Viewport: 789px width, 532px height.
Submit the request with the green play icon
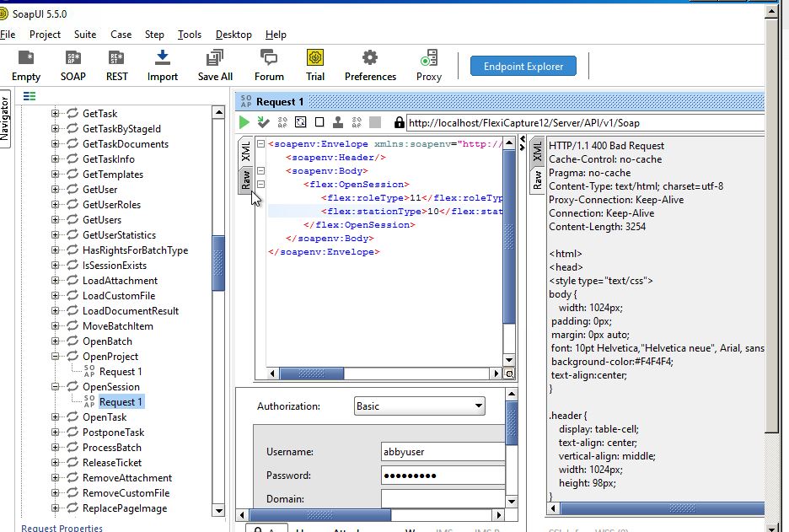coord(244,121)
